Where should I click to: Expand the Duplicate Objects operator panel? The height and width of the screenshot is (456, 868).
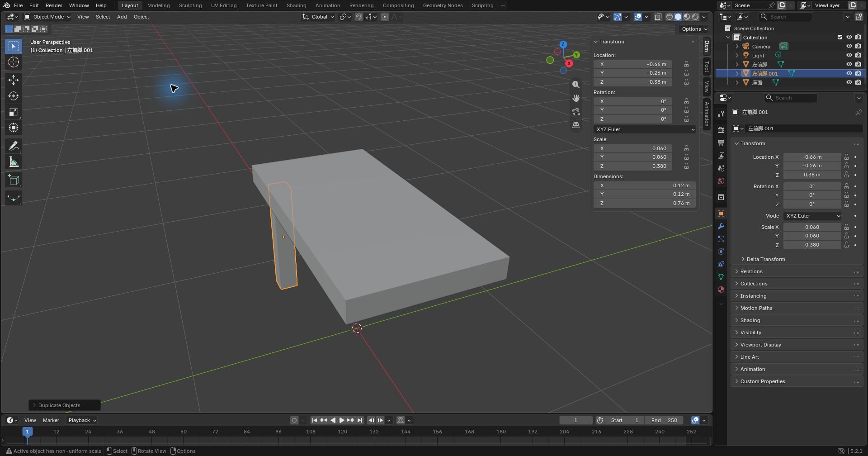point(65,405)
